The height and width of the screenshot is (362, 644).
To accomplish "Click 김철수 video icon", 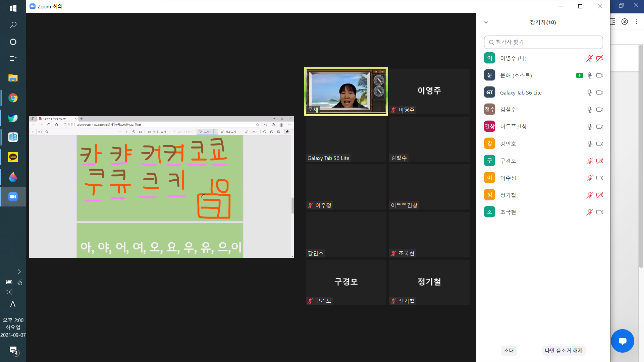I will click(x=600, y=110).
